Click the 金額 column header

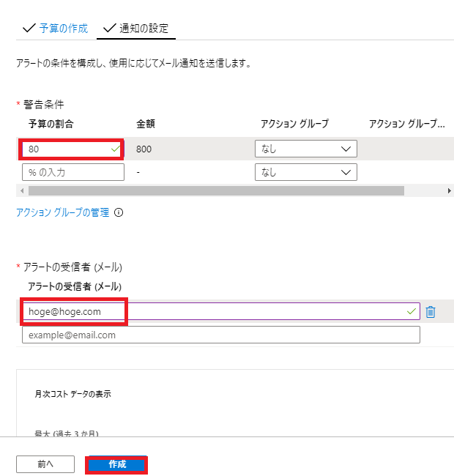pos(146,124)
